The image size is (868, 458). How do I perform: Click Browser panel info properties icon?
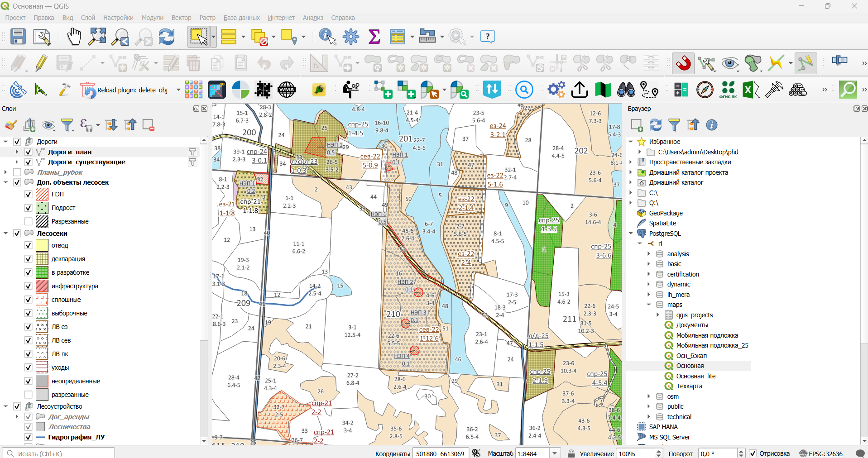712,125
